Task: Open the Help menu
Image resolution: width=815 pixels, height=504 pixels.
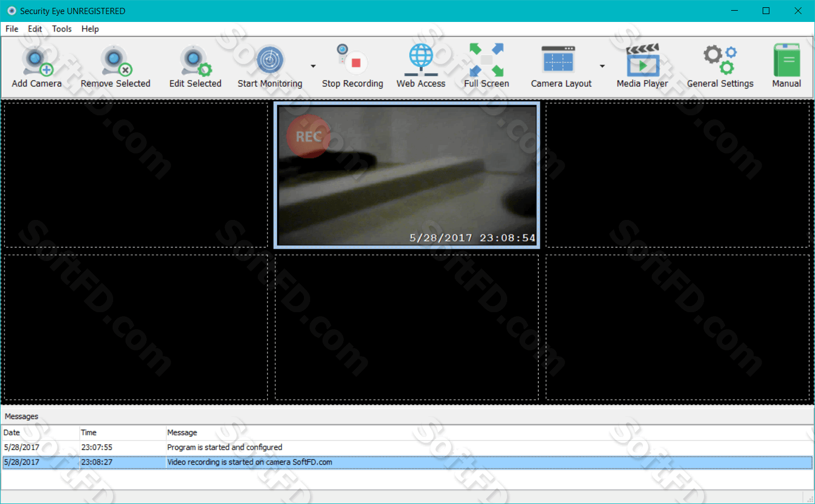Action: [x=90, y=29]
